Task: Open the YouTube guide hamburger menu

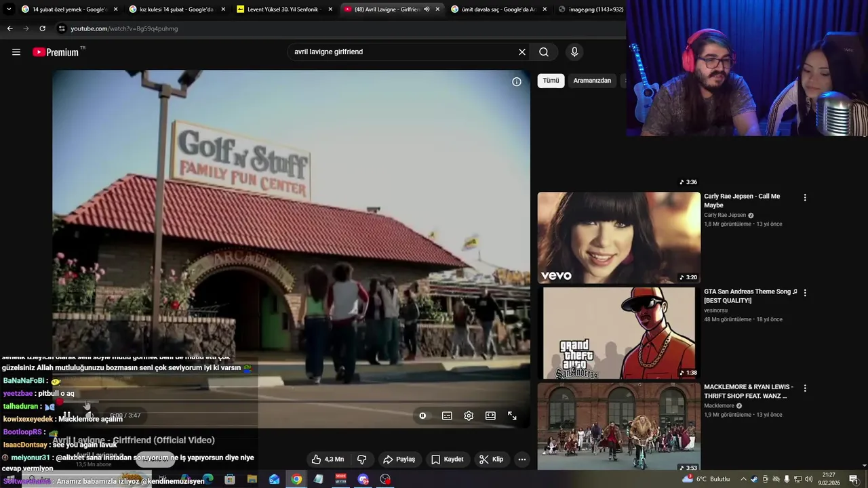Action: click(x=16, y=52)
